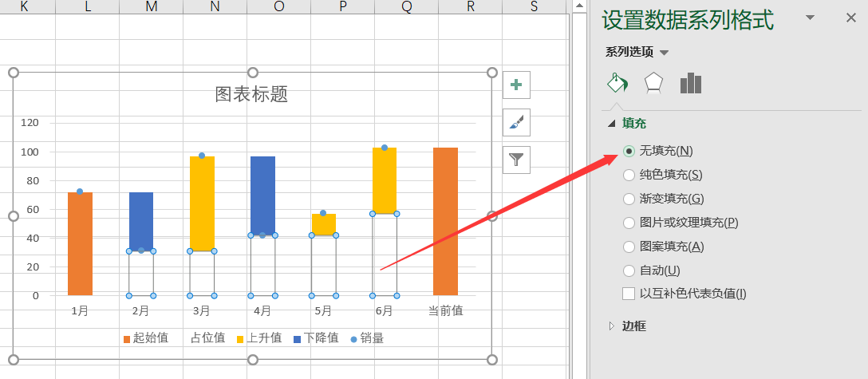Image resolution: width=868 pixels, height=379 pixels.
Task: Select the 自动 fill radio option
Action: (629, 270)
